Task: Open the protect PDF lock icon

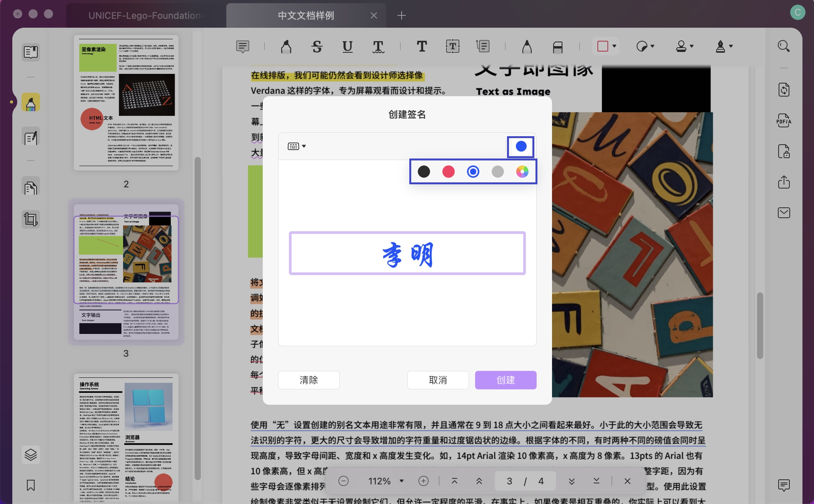Action: 784,151
